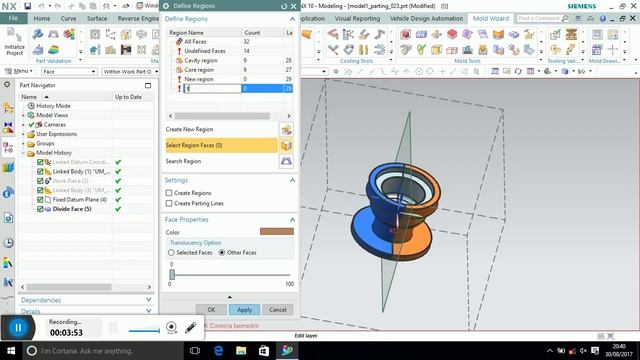640x360 pixels.
Task: Open the Windows Start menu
Action: click(11, 351)
